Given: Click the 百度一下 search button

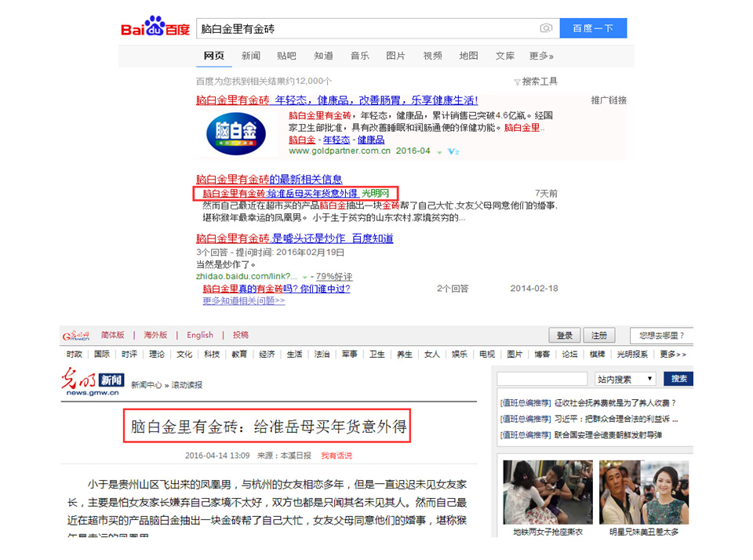Looking at the screenshot, I should [593, 27].
